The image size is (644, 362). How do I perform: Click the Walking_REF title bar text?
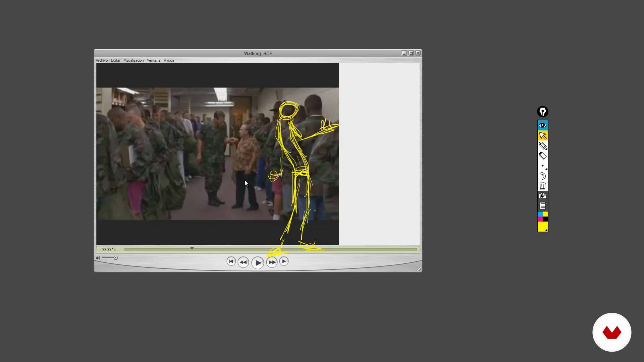(x=258, y=53)
